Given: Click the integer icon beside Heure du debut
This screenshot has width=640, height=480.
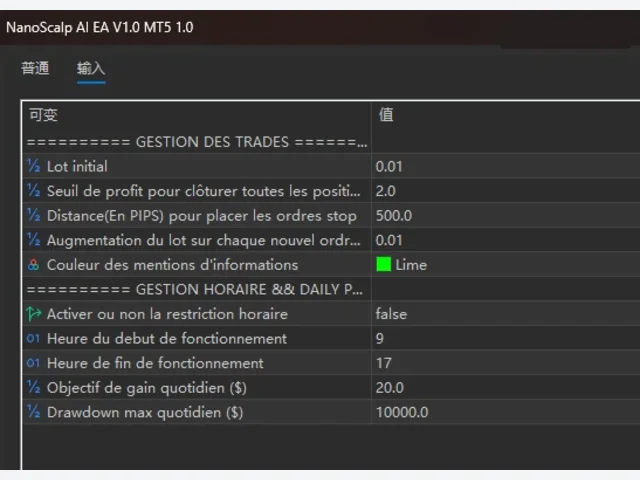Looking at the screenshot, I should (x=33, y=338).
